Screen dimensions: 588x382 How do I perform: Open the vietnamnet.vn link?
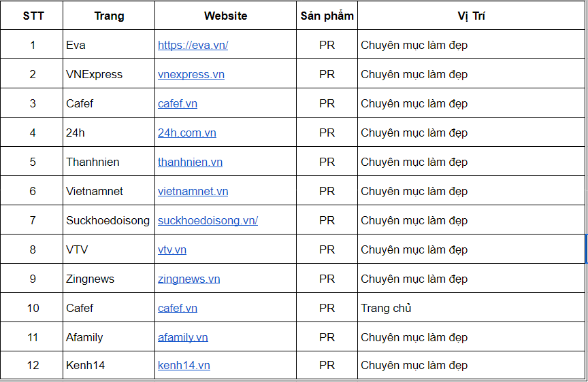pyautogui.click(x=193, y=191)
